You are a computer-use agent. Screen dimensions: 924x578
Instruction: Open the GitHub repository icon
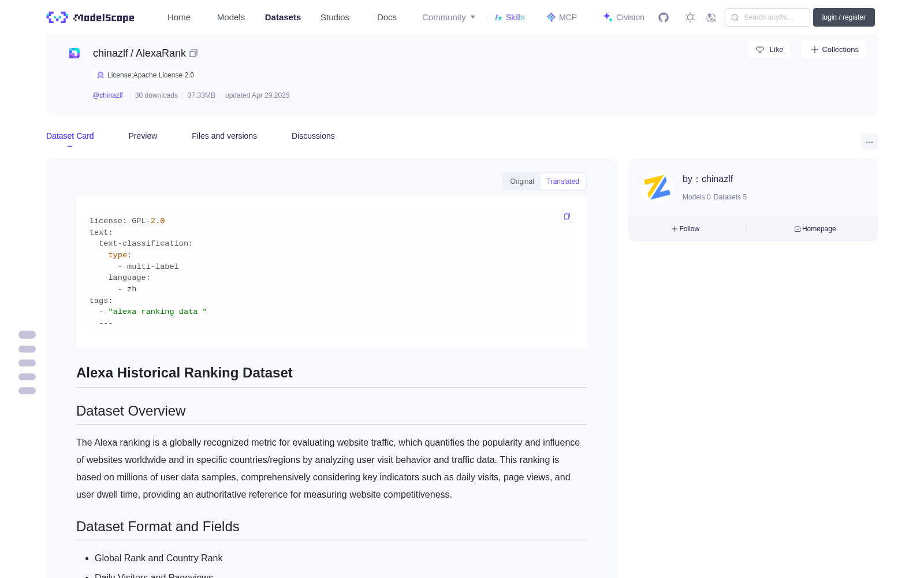coord(664,17)
